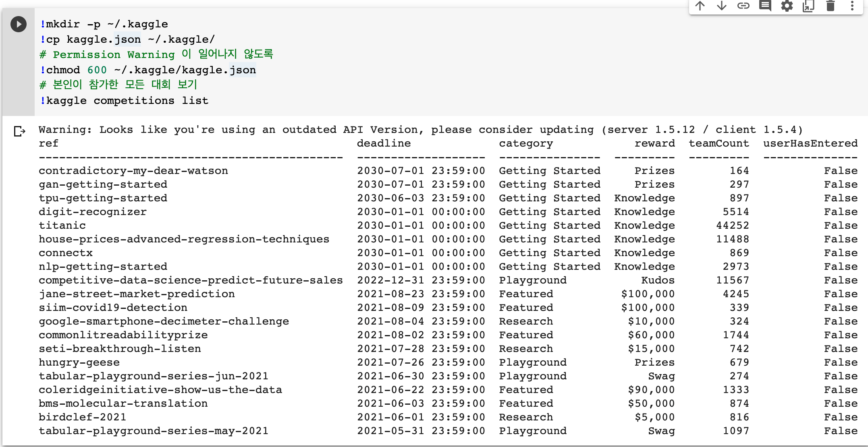Viewport: 868px width, 447px height.
Task: Click the titanic competition ref
Action: tap(62, 226)
